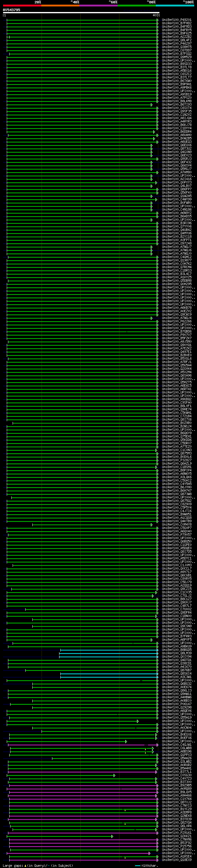This screenshot has width=197, height=868.
Task: Click the cyan ~100% identity legend segment
Action: pyautogui.click(x=175, y=6)
